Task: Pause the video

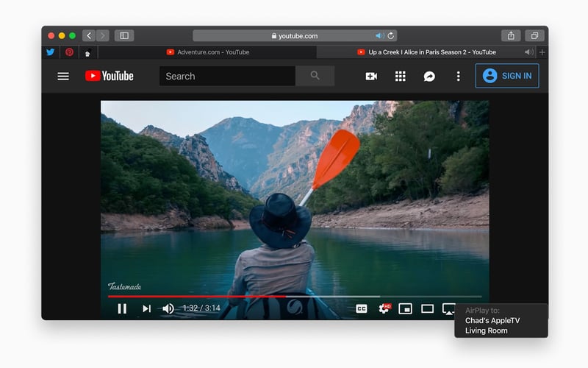Action: pyautogui.click(x=122, y=308)
